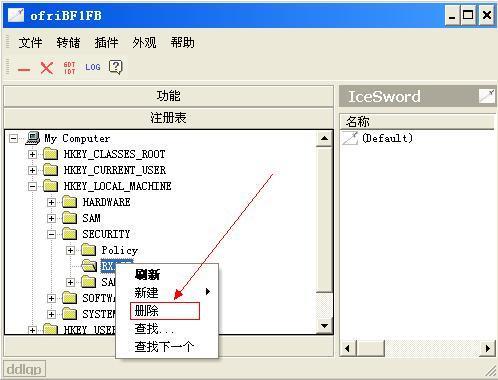Click the HKEY_CURRENT_USER folder icon
The height and width of the screenshot is (380, 498).
point(51,170)
